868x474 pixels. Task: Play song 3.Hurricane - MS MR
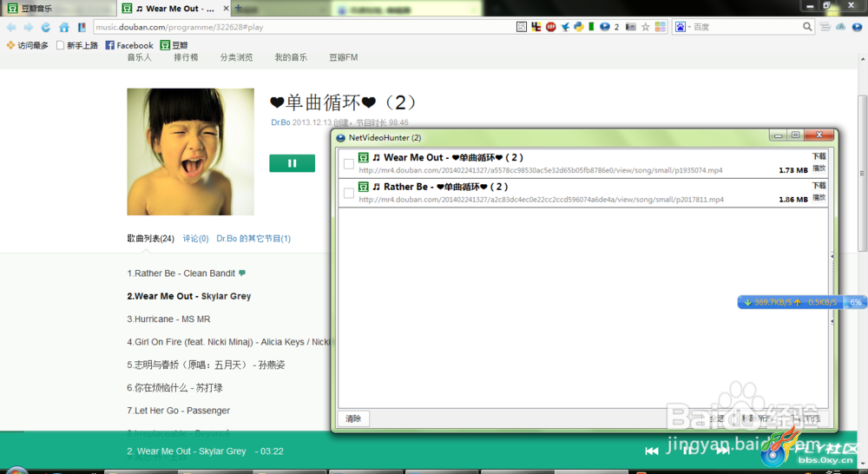[x=168, y=319]
